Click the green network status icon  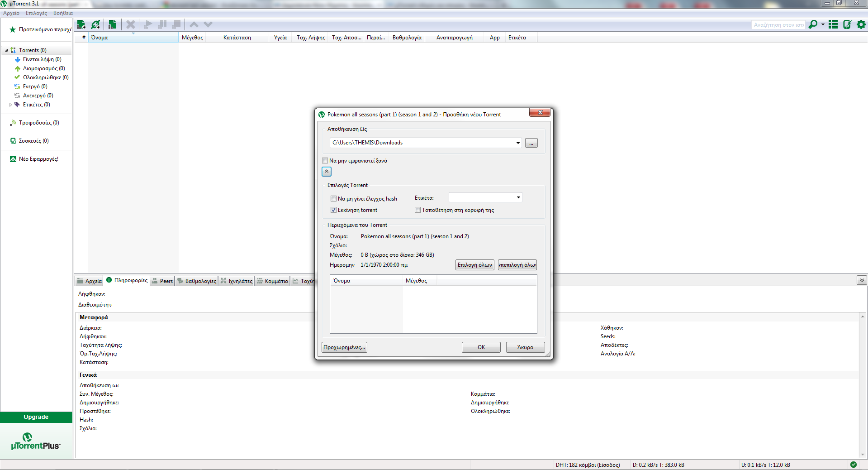point(854,465)
